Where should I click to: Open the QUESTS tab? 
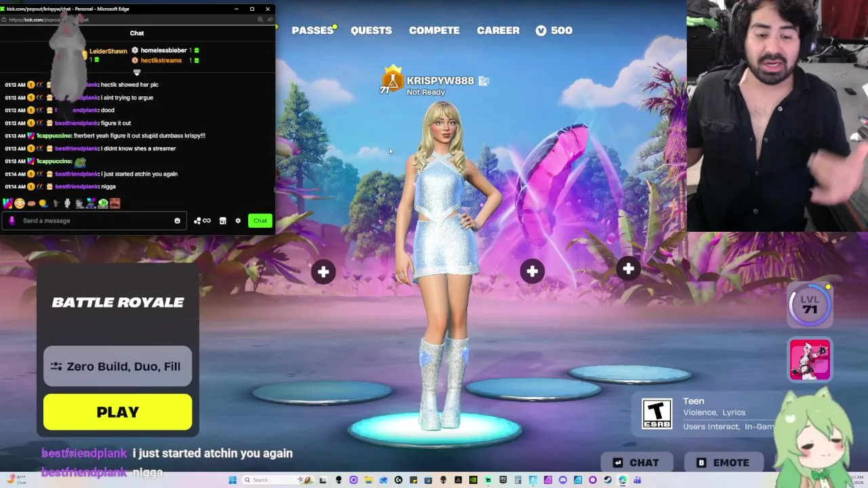371,30
